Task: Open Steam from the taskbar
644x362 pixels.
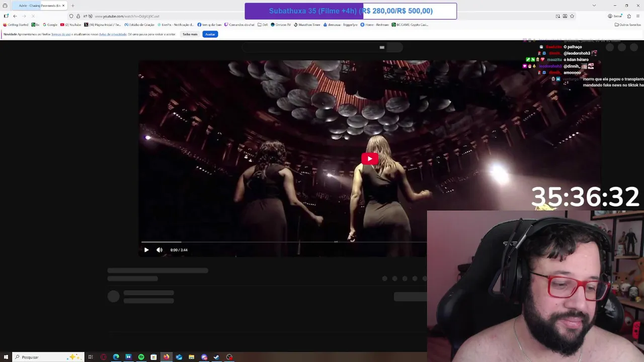Action: [x=216, y=357]
